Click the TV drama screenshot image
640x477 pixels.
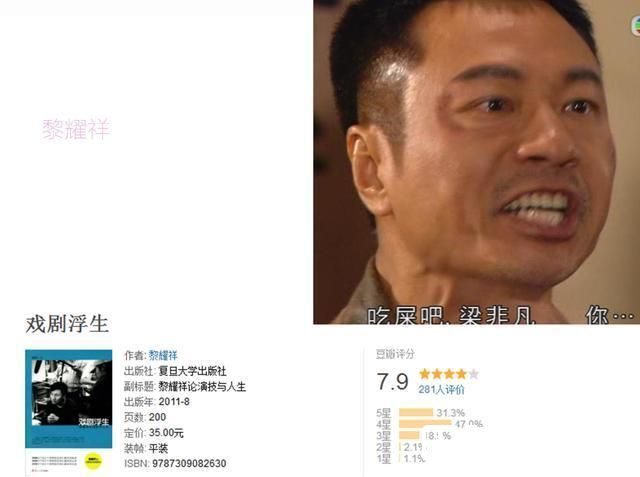coord(476,162)
